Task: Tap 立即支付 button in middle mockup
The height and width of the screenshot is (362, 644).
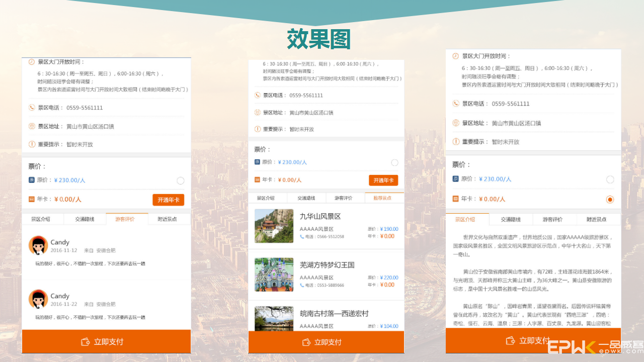Action: click(x=326, y=342)
